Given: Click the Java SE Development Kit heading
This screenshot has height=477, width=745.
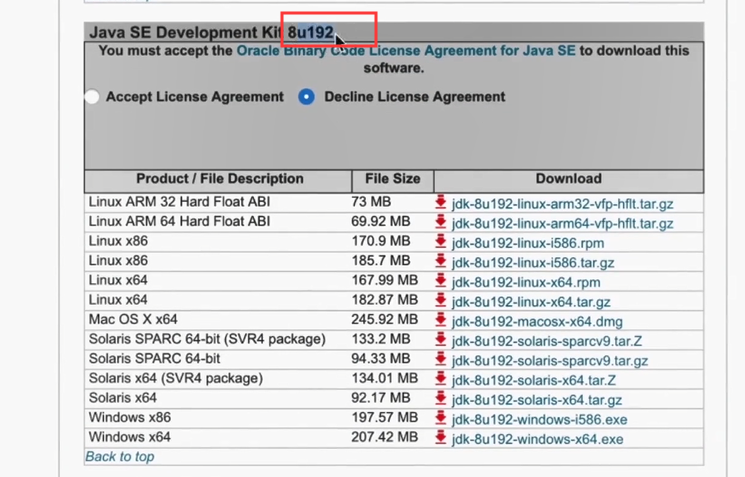Looking at the screenshot, I should coord(211,32).
